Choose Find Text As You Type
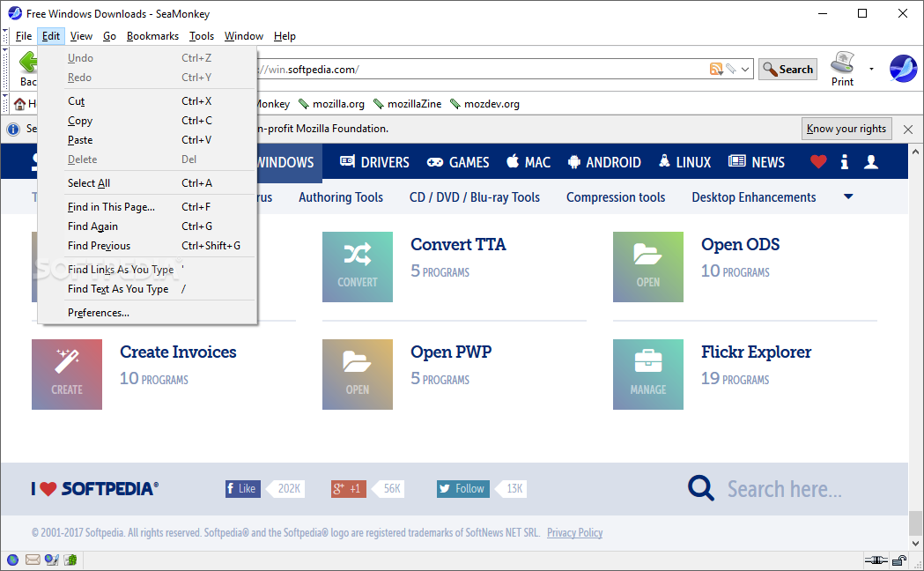Screen dimensions: 924x571 coord(147,289)
